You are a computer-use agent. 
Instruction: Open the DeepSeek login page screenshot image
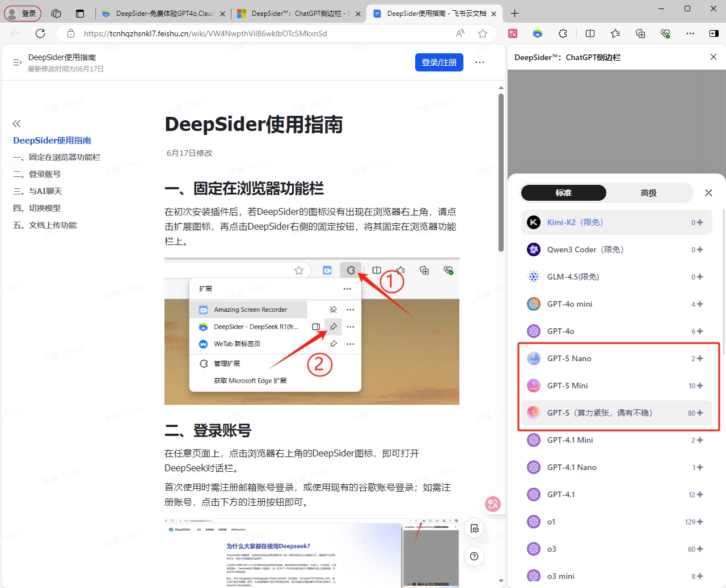pos(312,553)
